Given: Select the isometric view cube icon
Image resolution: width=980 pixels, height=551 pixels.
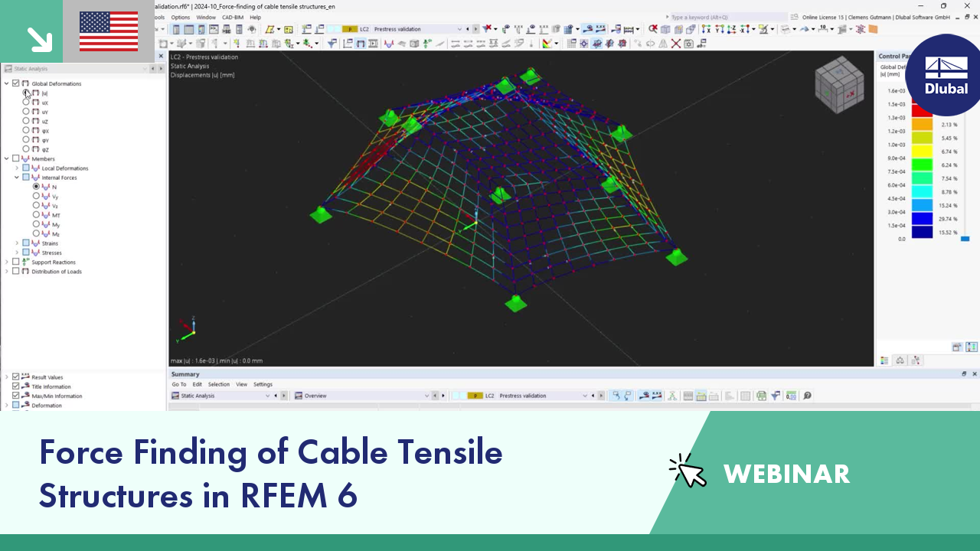Looking at the screenshot, I should pos(840,85).
